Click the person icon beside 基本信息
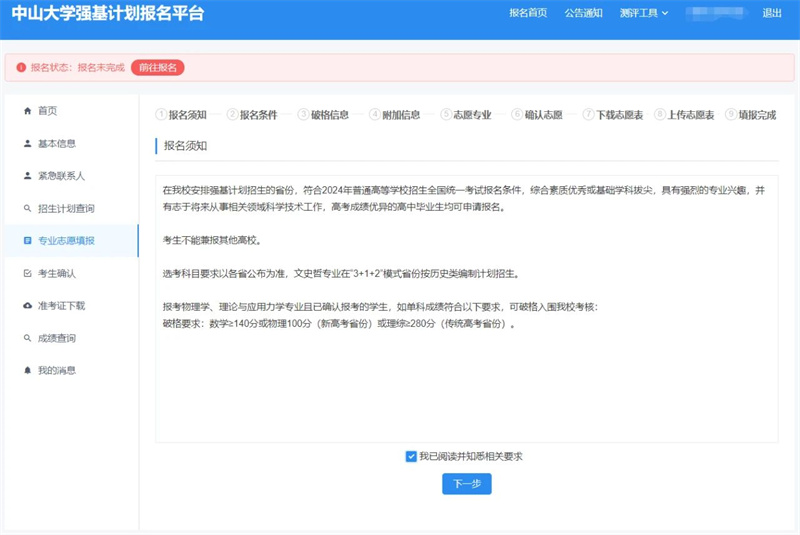The width and height of the screenshot is (800, 535). tap(28, 144)
